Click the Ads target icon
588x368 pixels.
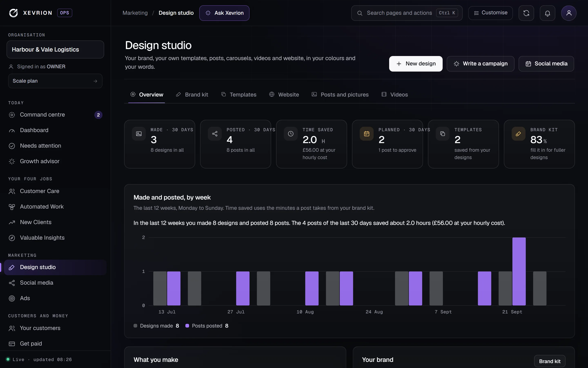coord(12,298)
